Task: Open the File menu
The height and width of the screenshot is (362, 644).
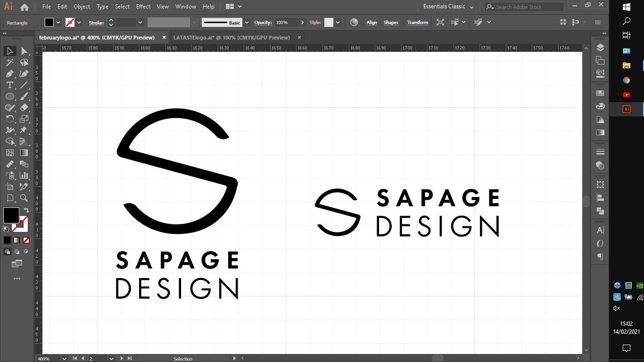Action: pos(46,7)
